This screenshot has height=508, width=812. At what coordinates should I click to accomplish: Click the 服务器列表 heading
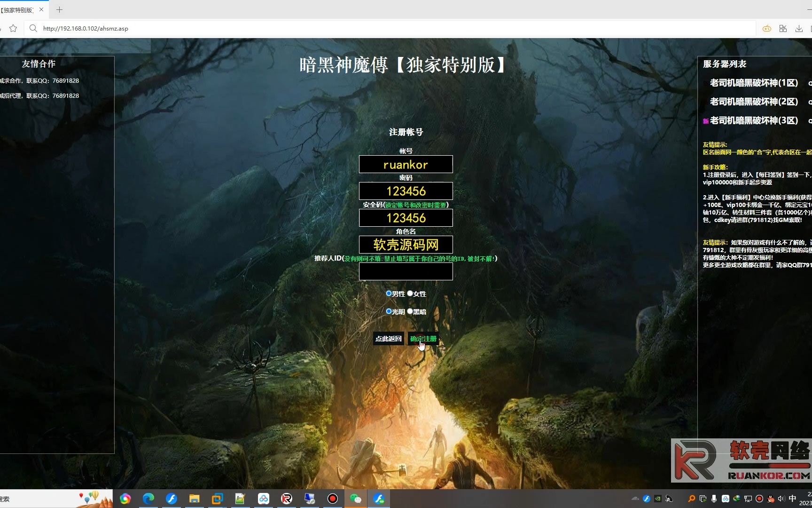click(x=725, y=64)
